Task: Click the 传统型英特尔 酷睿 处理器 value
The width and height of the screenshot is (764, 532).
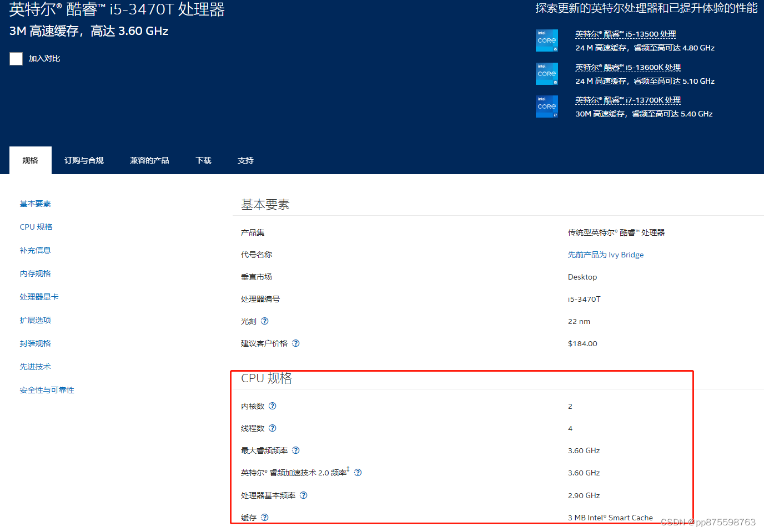Action: tap(616, 232)
